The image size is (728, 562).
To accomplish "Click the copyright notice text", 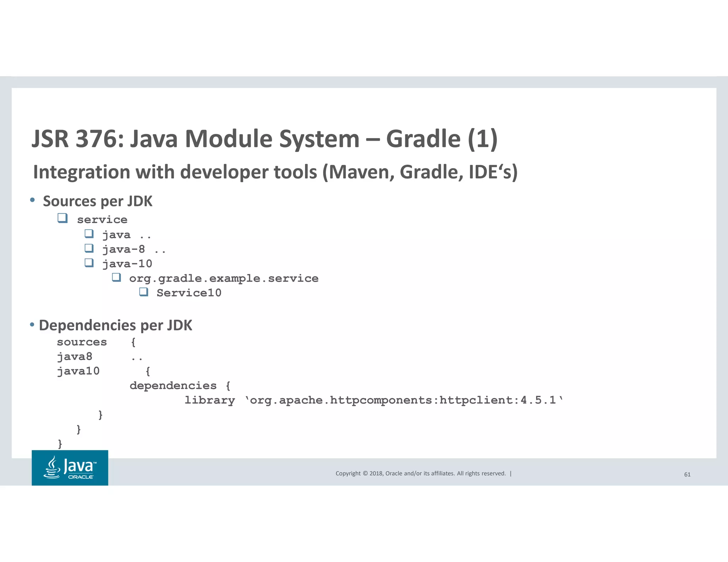I will pyautogui.click(x=421, y=473).
